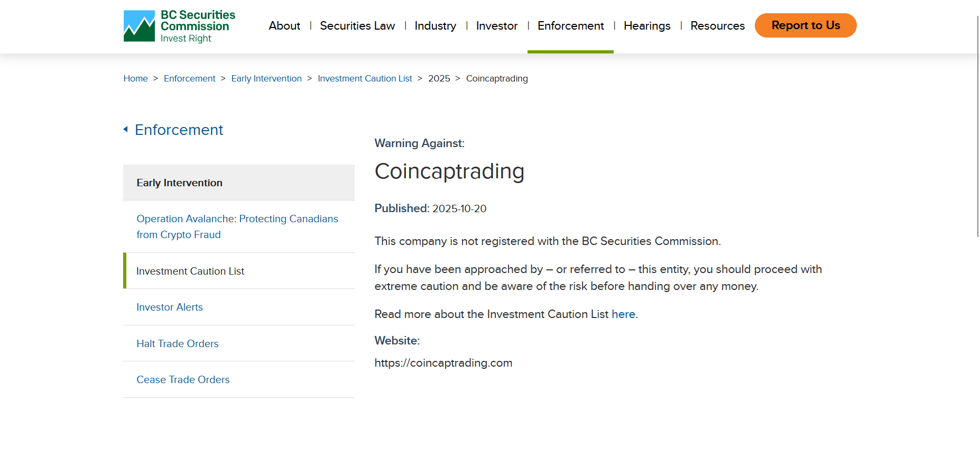Navigate to Securities Law
This screenshot has height=454, width=980.
pyautogui.click(x=357, y=25)
